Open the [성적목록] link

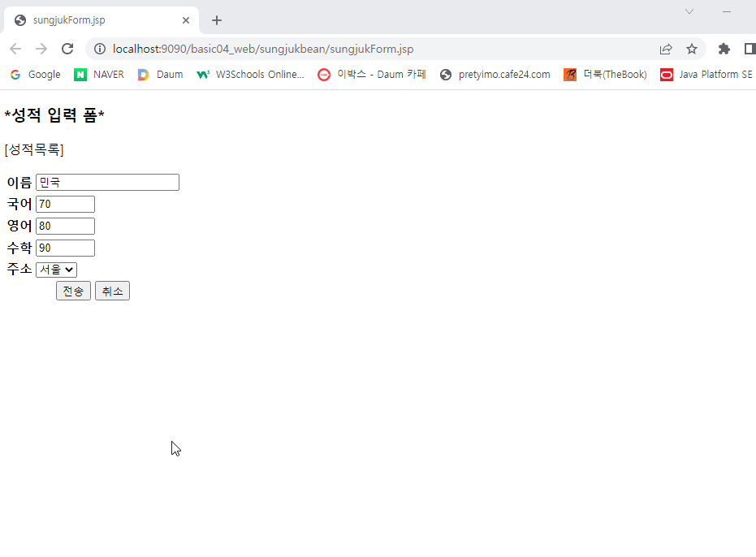click(x=34, y=149)
